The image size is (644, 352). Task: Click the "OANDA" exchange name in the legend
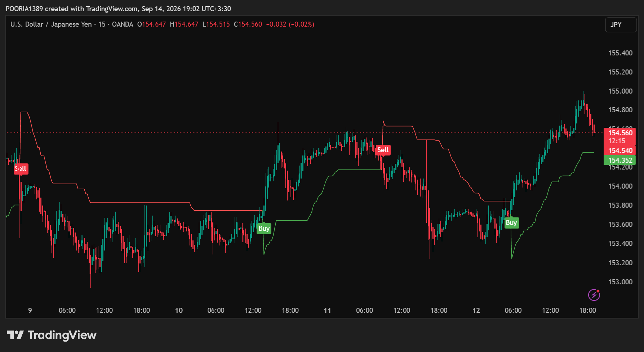[x=123, y=24]
